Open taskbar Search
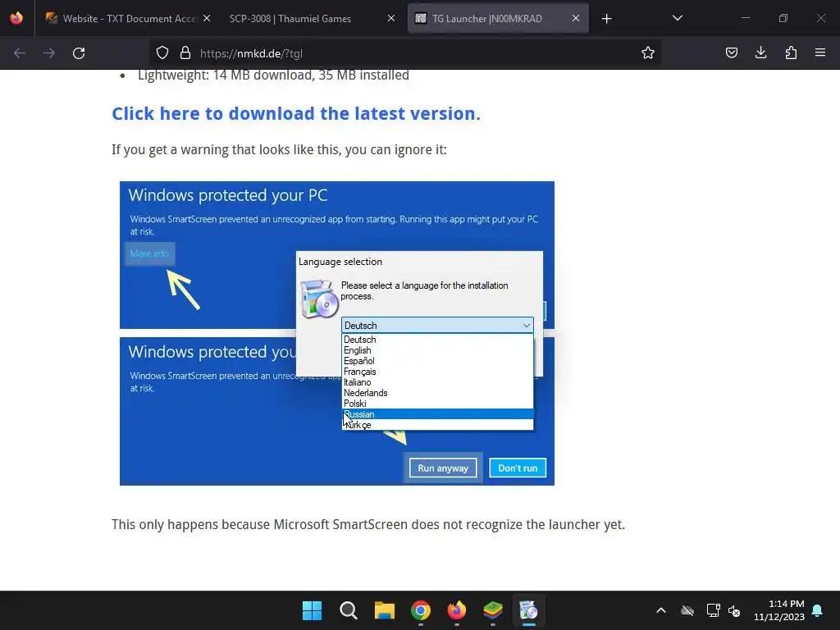The height and width of the screenshot is (630, 840). [x=348, y=610]
